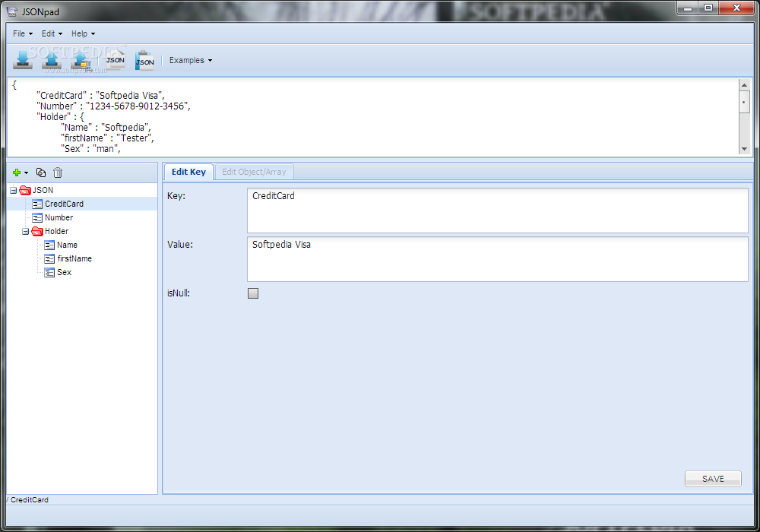The height and width of the screenshot is (532, 760).
Task: Click the upload/export arrow toolbar icon
Action: point(52,60)
